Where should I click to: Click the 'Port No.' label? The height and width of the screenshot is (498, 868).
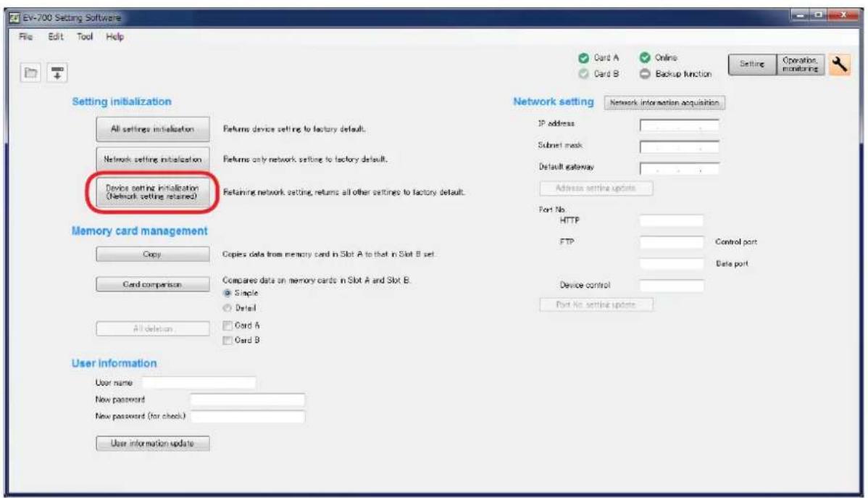[x=552, y=209]
